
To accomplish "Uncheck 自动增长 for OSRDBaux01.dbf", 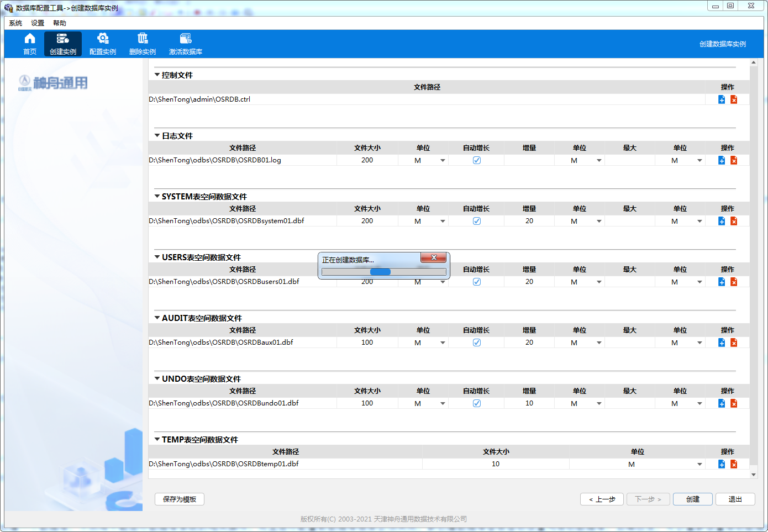I will [476, 343].
